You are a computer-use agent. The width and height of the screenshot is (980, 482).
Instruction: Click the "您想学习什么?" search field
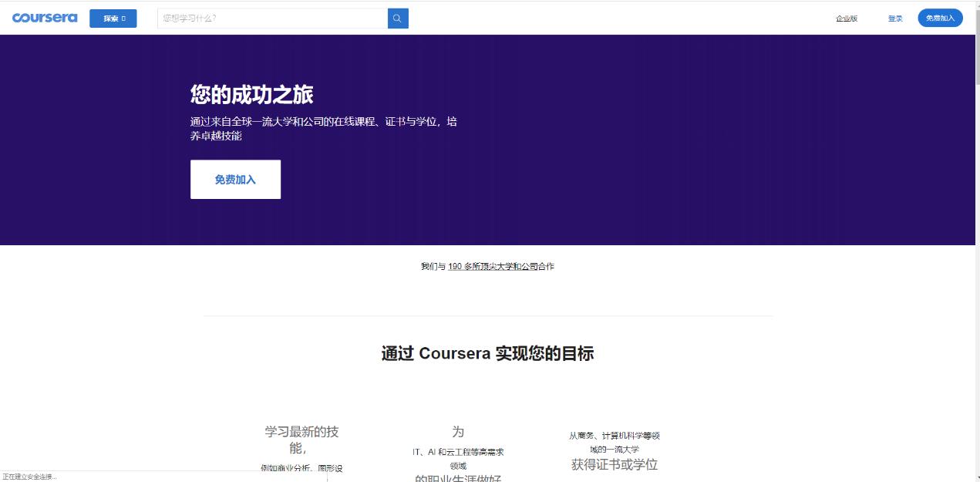(x=270, y=17)
